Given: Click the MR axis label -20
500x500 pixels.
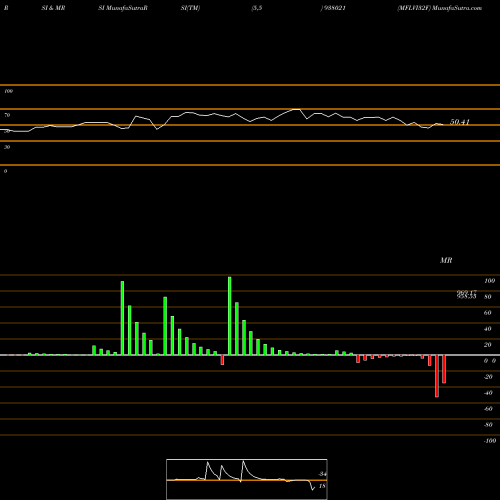Looking at the screenshot, I should click(488, 377).
